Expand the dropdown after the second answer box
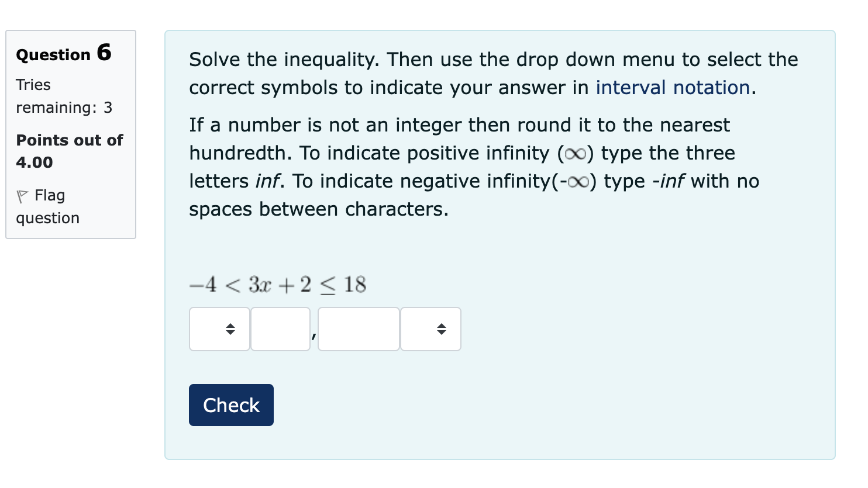 click(x=431, y=328)
